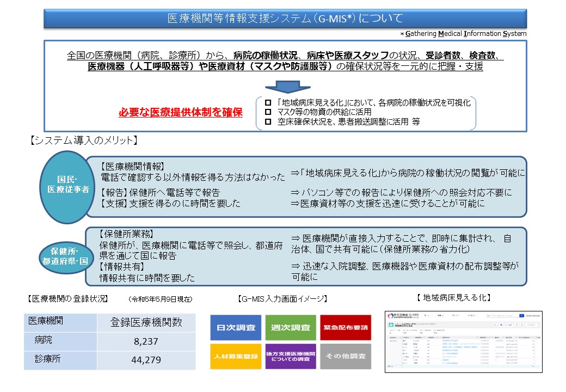Viewport: 566px width, 392px height.
Task: Open the purple 後方支援医療機関についての調査 tile
Action: (290, 357)
